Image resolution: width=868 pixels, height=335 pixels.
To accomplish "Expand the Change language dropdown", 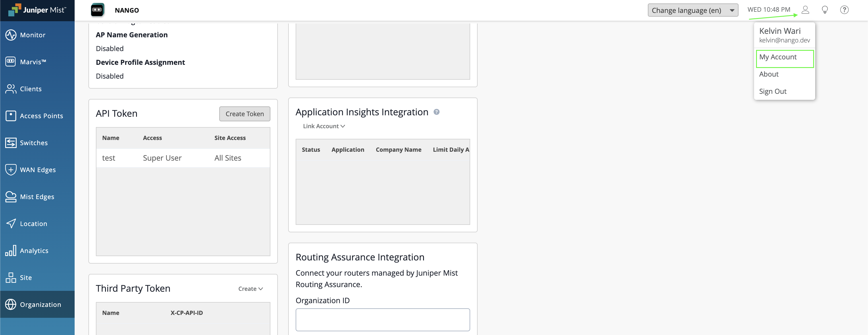I will point(693,10).
